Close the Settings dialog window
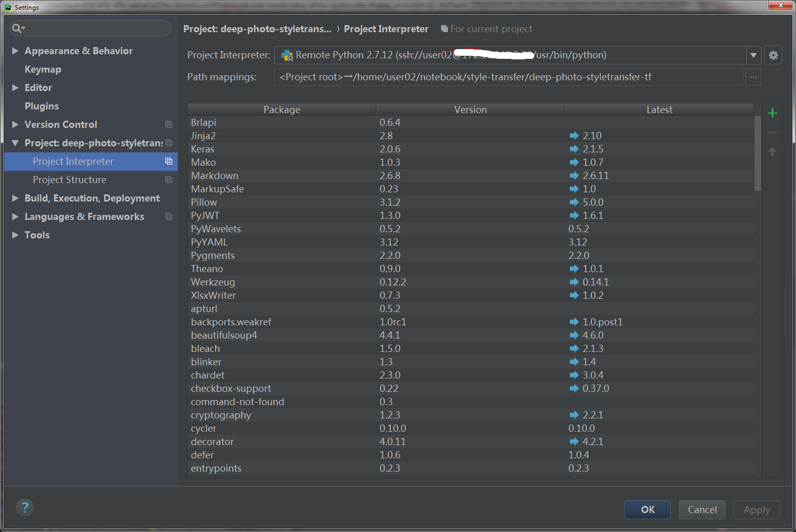 [x=781, y=5]
